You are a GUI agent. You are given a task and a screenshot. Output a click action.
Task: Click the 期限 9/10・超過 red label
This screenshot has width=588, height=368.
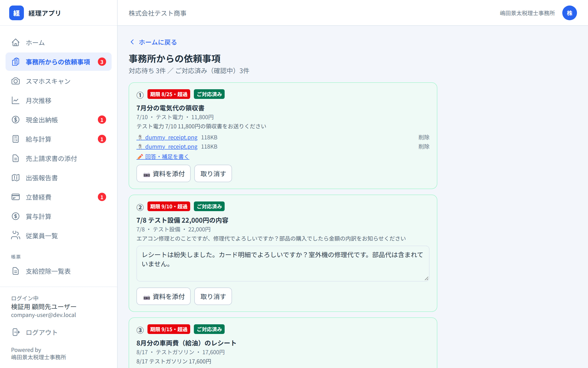point(169,206)
